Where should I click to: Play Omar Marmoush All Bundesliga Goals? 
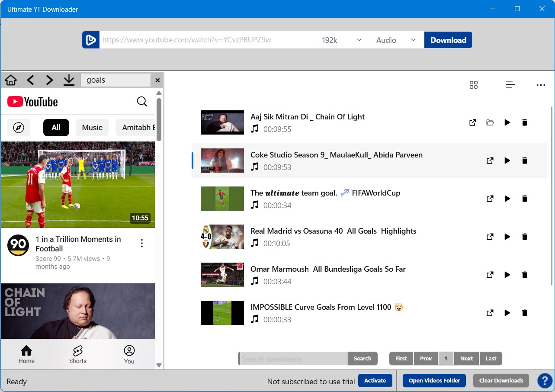pos(507,275)
